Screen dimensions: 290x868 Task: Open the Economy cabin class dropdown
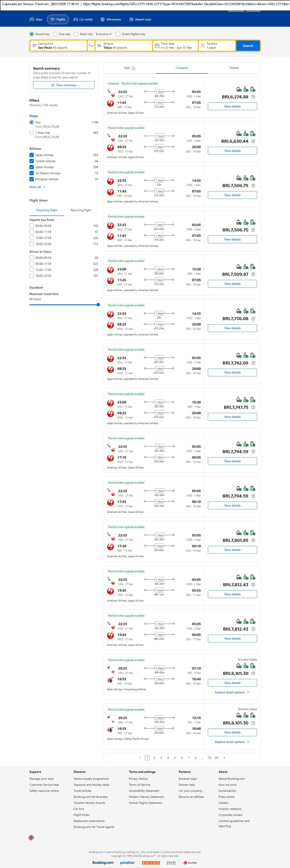coord(104,34)
